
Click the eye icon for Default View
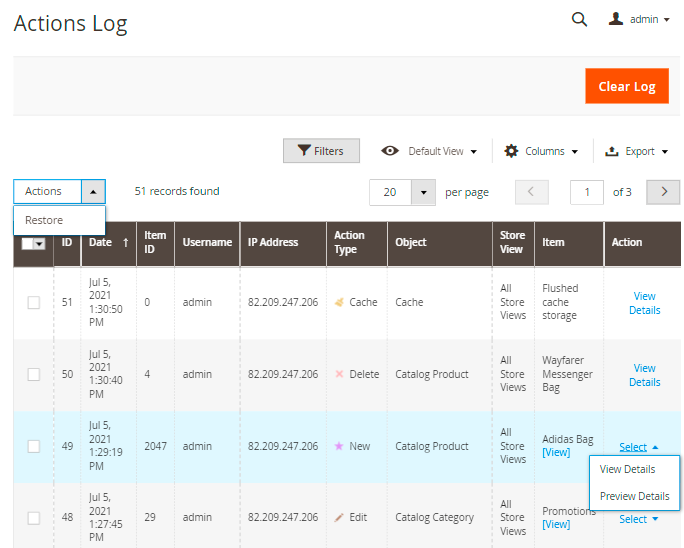391,151
